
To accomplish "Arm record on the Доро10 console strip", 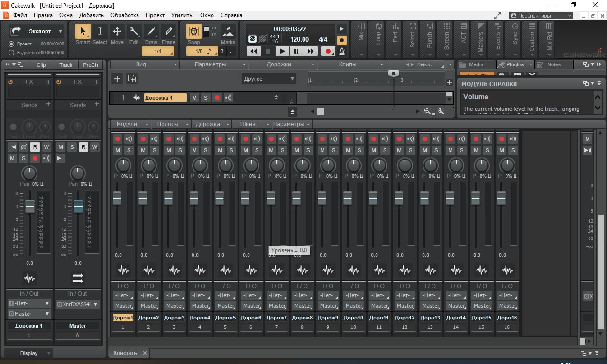I will click(x=348, y=139).
